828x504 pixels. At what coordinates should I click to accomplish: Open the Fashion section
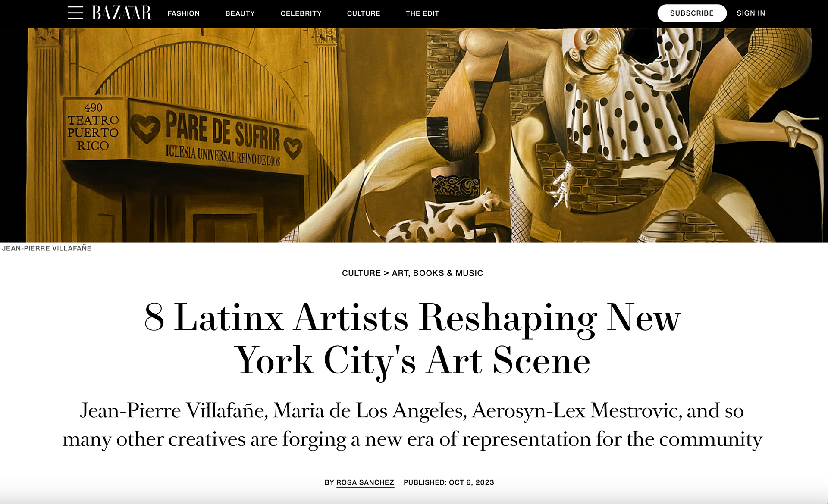184,13
